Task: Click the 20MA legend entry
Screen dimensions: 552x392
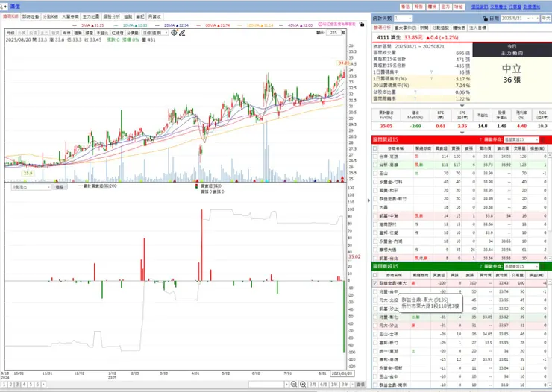Action: point(172,25)
